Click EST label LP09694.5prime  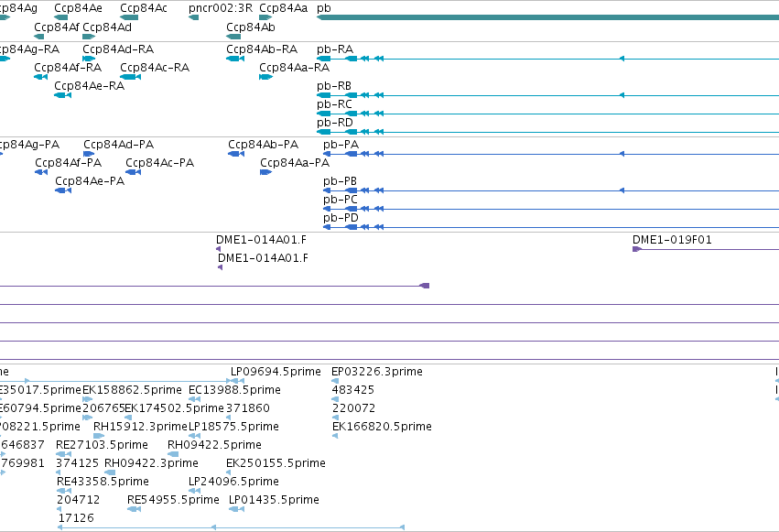click(x=276, y=372)
